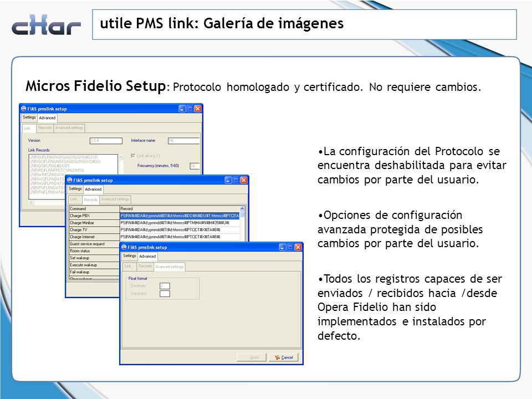The image size is (532, 399).
Task: Select the Advanced tab in the Charge PBX window
Action: pos(93,190)
